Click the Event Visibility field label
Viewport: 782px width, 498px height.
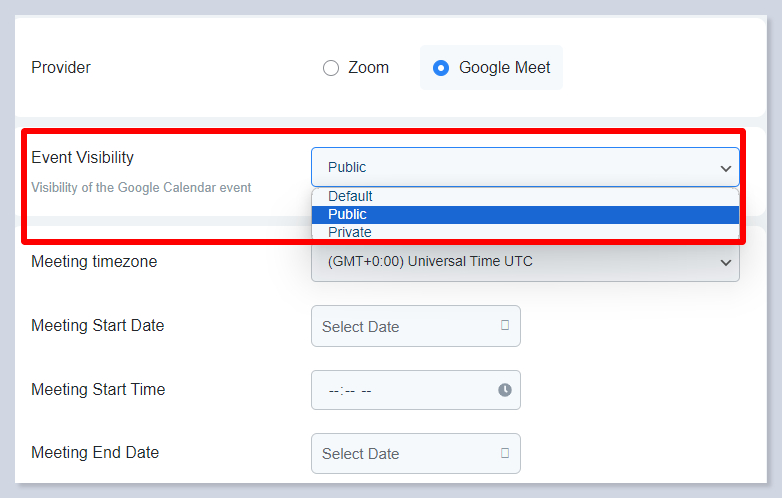pos(82,157)
